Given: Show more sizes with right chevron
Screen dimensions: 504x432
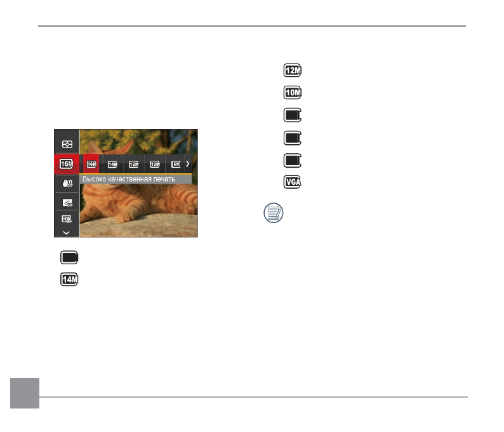Looking at the screenshot, I should pyautogui.click(x=187, y=164).
